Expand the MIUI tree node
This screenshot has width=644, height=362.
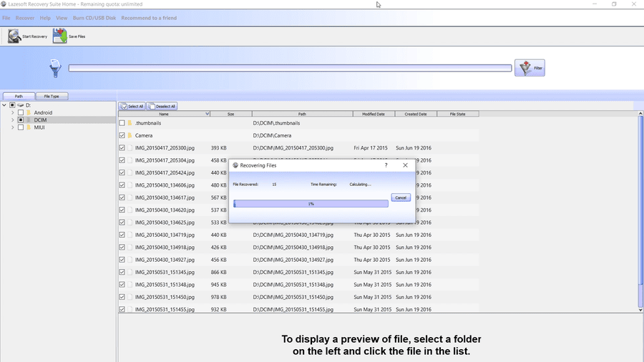[x=12, y=127]
